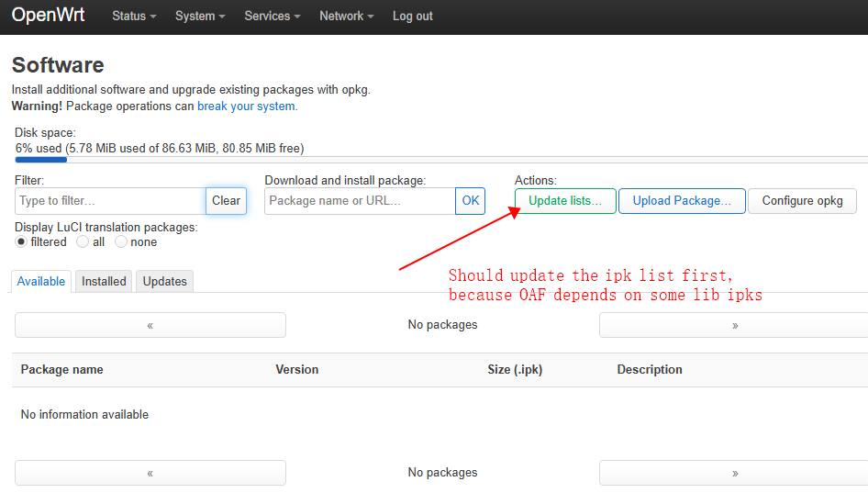Open the Services dropdown menu

pos(273,17)
